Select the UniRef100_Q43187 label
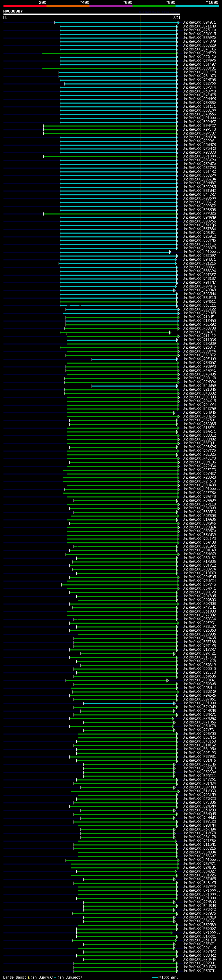222x980 pixels. pos(199,279)
